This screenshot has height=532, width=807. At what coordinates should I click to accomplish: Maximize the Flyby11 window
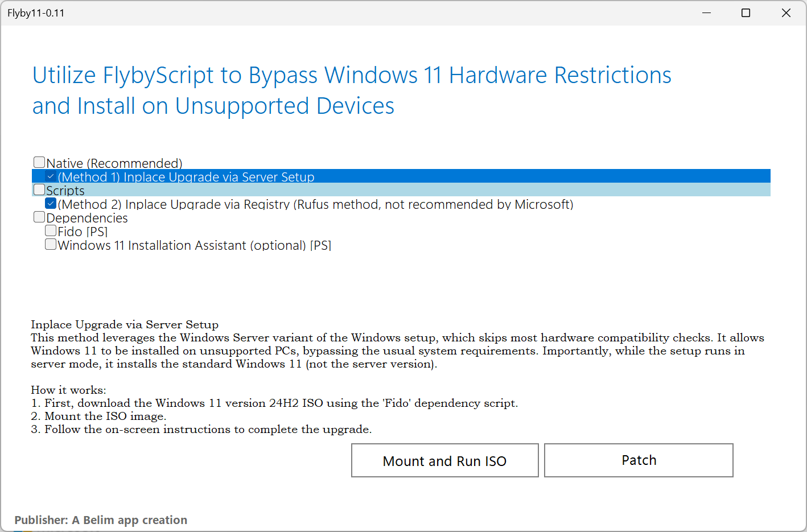click(746, 13)
